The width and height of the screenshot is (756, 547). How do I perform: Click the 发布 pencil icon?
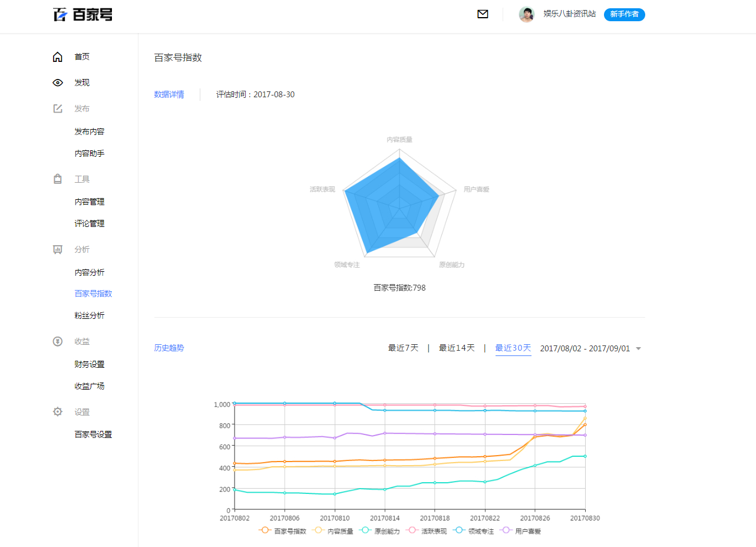tap(57, 108)
